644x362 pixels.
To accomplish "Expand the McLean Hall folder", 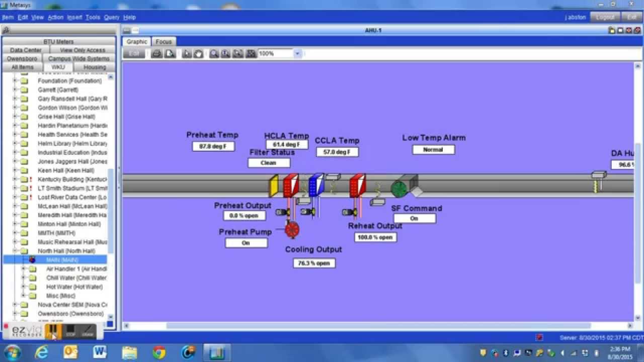I will (x=15, y=206).
